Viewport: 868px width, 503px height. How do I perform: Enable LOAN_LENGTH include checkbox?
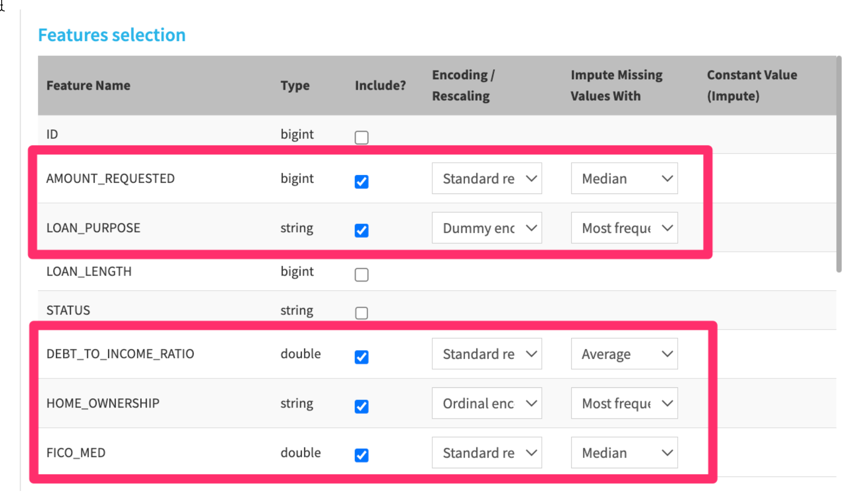(x=361, y=274)
